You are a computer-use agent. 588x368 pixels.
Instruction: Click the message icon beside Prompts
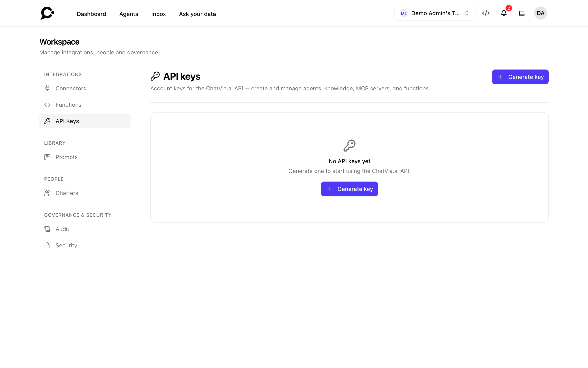point(47,157)
